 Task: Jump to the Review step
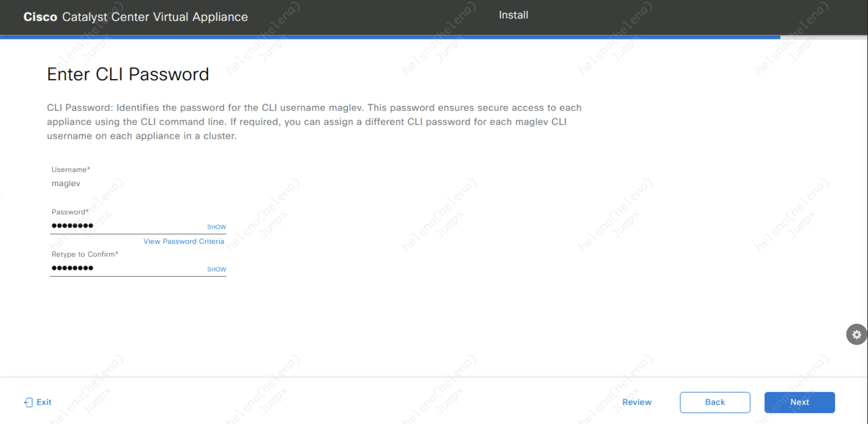(636, 402)
